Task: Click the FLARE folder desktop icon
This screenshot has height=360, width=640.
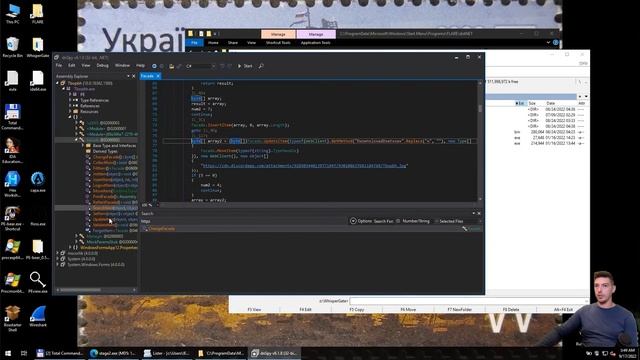Action: point(38,13)
